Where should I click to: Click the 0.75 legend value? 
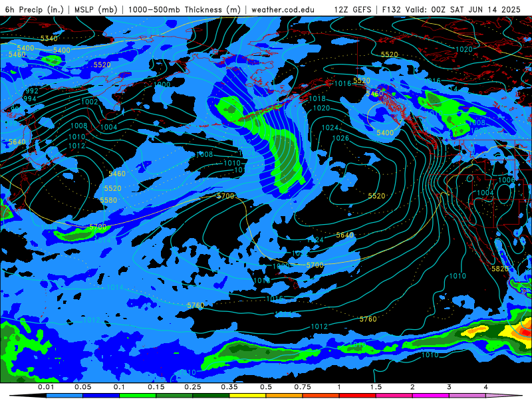point(303,387)
